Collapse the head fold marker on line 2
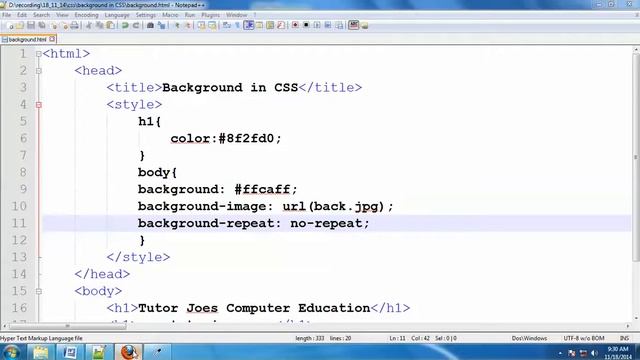This screenshot has height=360, width=640. [39, 71]
